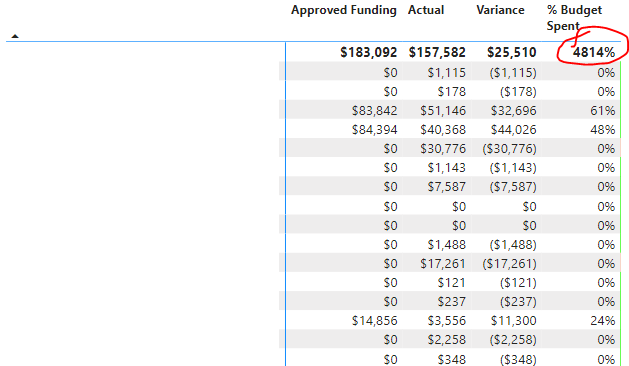
Task: Click Variance cell ($7,587)
Action: [513, 187]
